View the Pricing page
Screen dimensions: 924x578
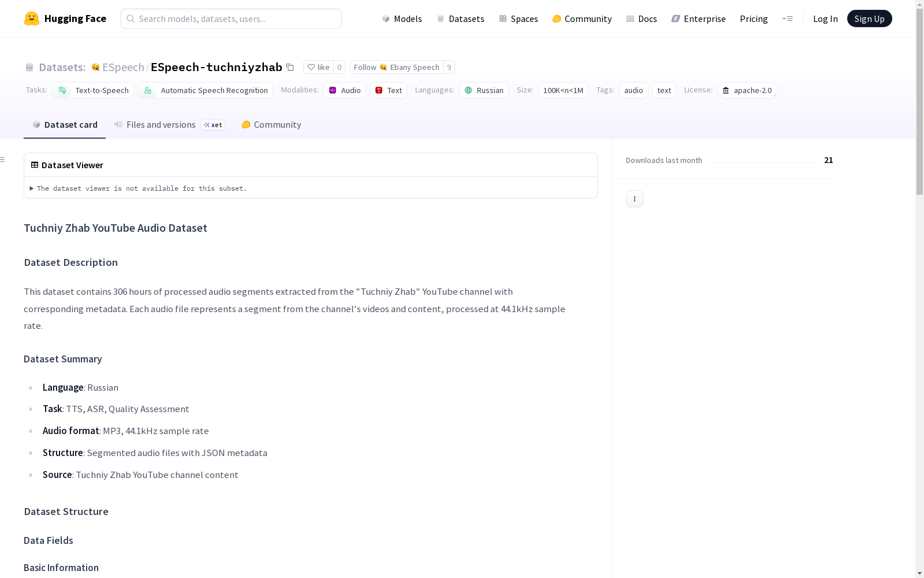[x=754, y=18]
